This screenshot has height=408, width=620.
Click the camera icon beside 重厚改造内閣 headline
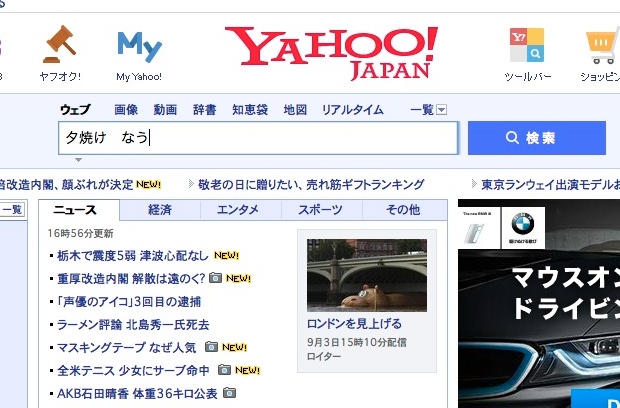click(x=215, y=278)
